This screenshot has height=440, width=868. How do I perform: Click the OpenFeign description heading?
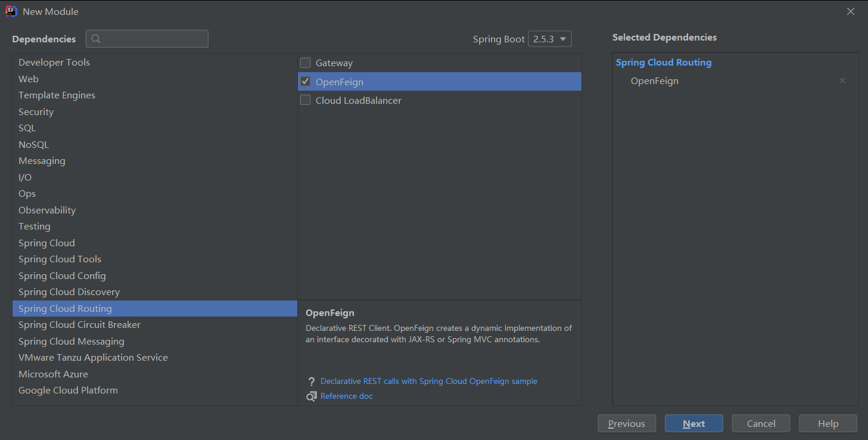coord(330,312)
